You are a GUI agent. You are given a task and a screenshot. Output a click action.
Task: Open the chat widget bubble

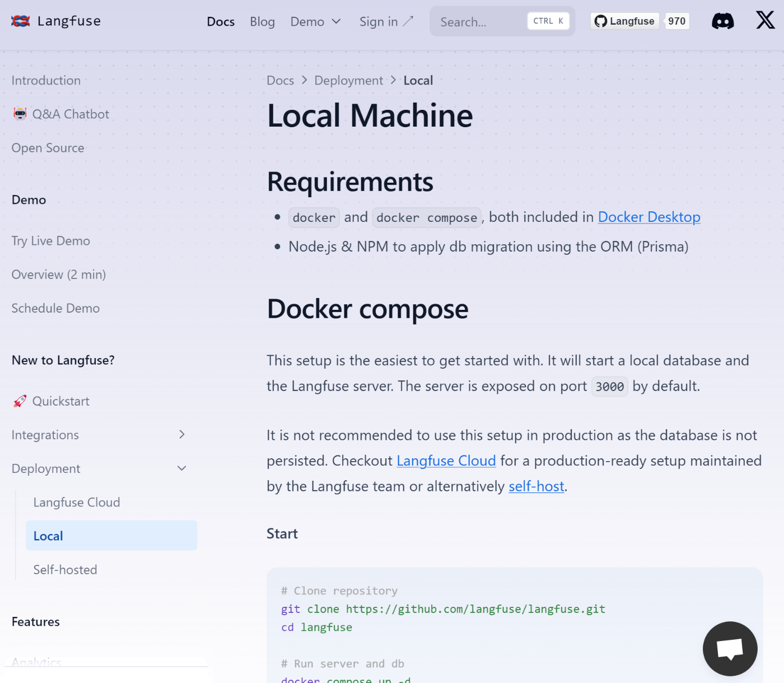coord(730,649)
